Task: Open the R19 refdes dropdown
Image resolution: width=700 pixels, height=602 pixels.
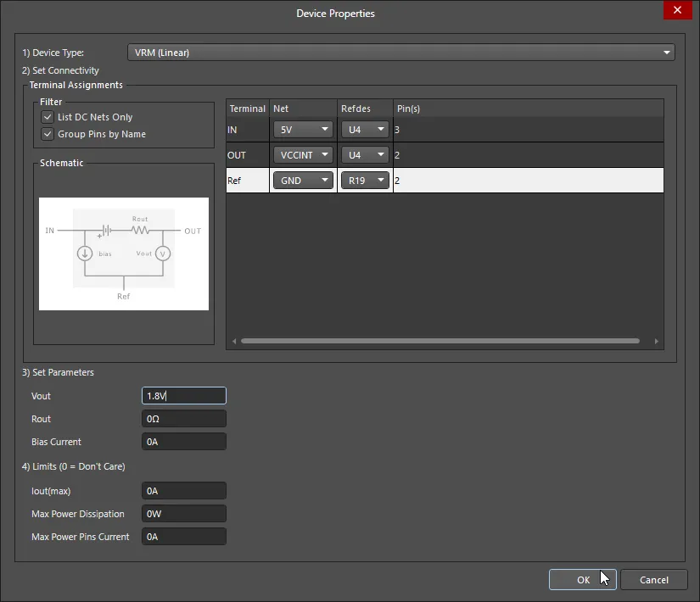Action: pyautogui.click(x=365, y=181)
